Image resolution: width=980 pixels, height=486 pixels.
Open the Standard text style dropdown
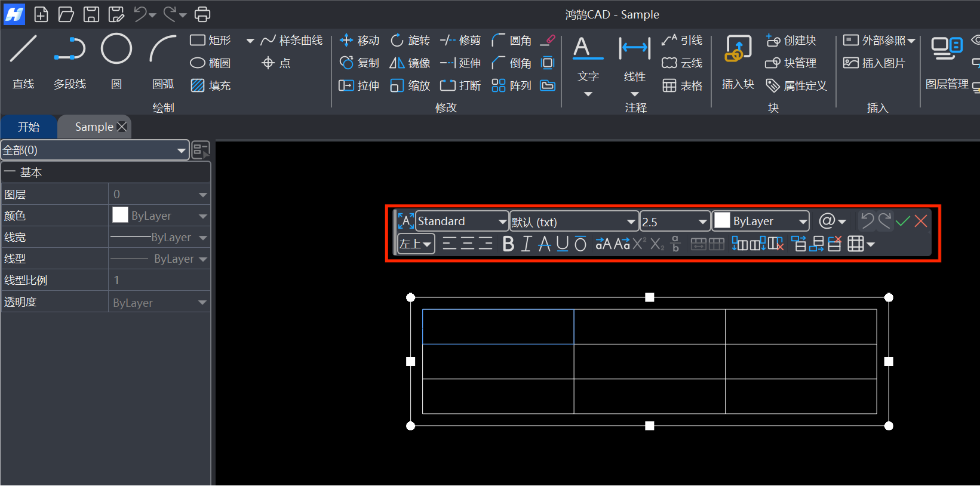tap(461, 222)
